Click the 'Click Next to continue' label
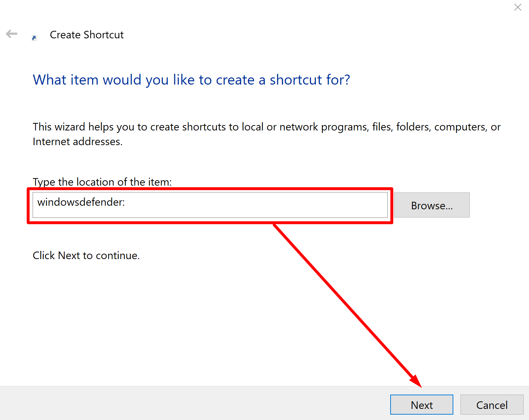This screenshot has width=529, height=420. pos(86,255)
